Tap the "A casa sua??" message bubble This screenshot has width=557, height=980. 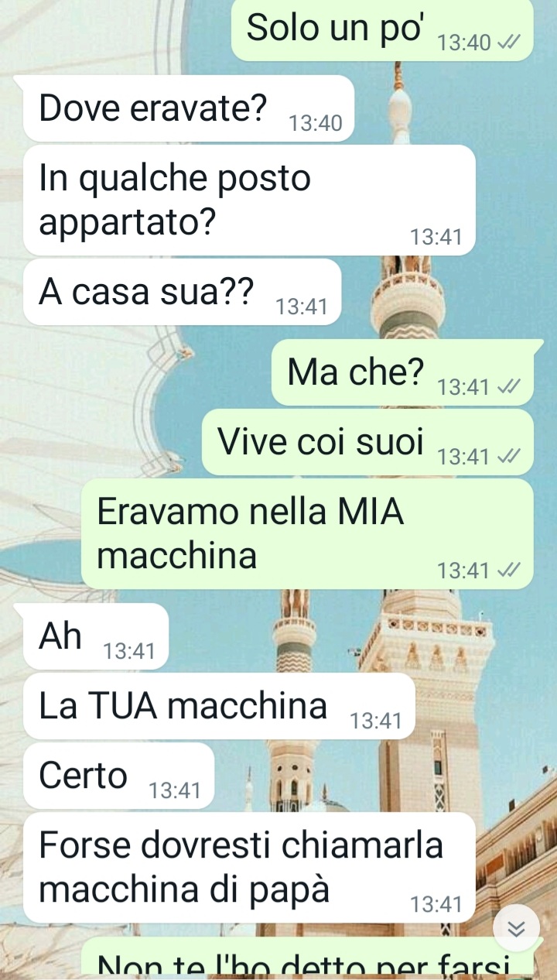tap(182, 293)
